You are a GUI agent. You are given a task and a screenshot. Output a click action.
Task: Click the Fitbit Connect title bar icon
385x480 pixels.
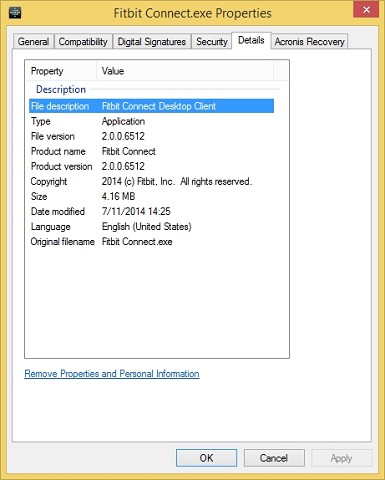[x=15, y=13]
